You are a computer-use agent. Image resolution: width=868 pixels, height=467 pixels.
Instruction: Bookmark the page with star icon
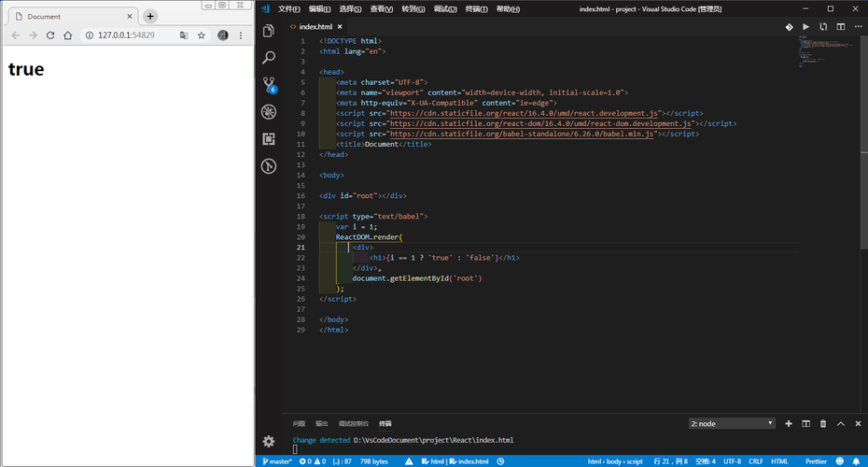click(x=202, y=35)
